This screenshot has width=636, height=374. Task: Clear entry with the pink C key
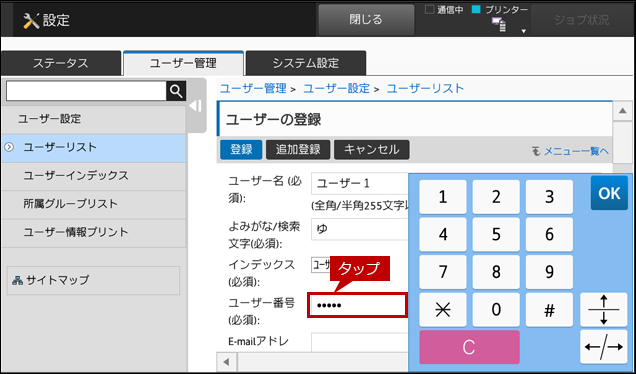[469, 347]
